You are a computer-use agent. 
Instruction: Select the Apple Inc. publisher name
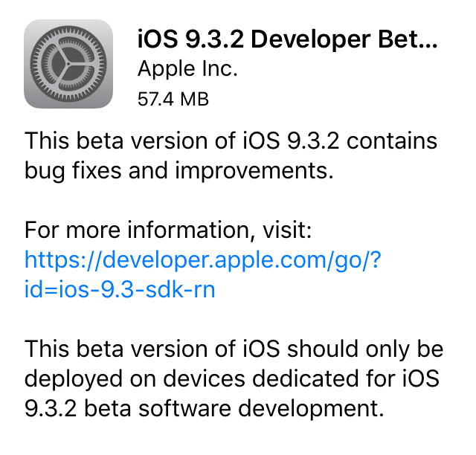click(x=188, y=69)
